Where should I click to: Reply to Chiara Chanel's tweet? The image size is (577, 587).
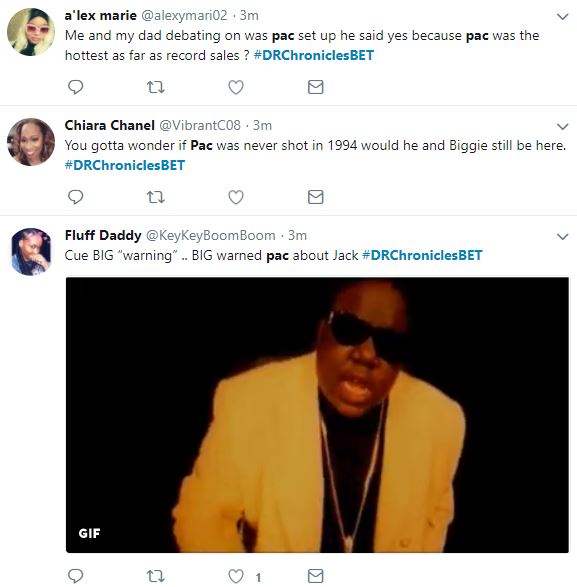coord(75,197)
